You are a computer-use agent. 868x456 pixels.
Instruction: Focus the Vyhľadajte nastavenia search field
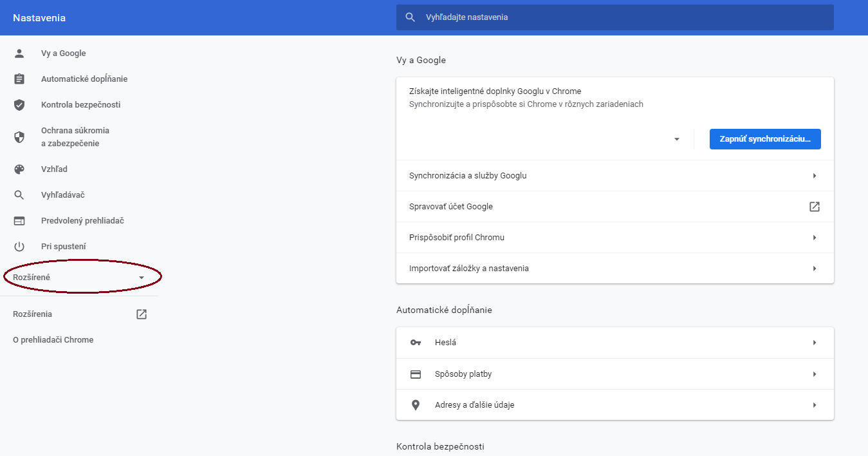pyautogui.click(x=615, y=17)
